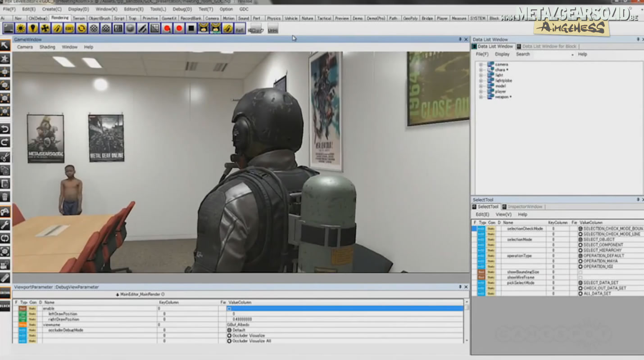Pin the Data List Window panel
The width and height of the screenshot is (644, 360).
tap(638, 40)
